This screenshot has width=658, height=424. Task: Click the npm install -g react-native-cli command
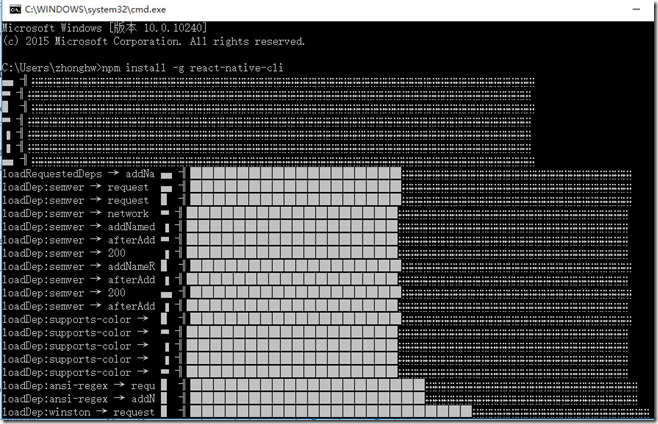[x=193, y=68]
